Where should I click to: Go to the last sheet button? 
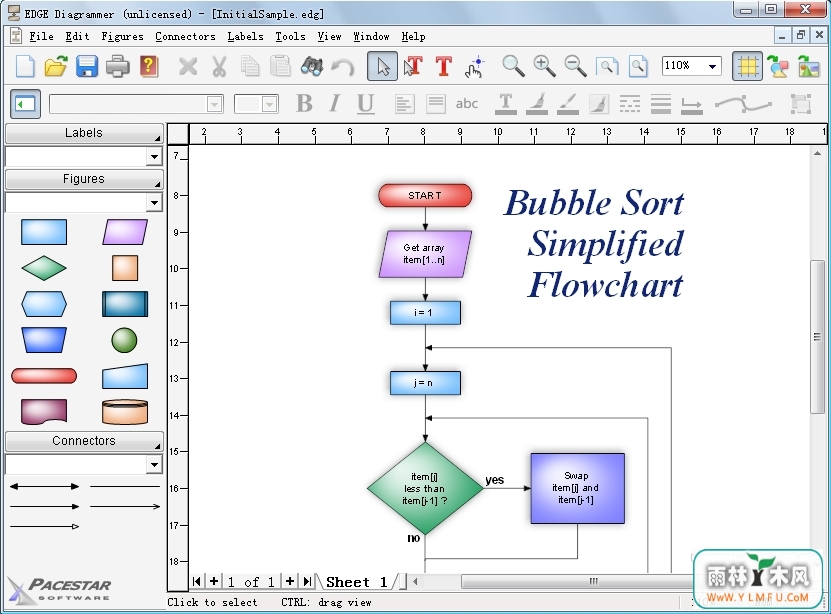[x=307, y=581]
